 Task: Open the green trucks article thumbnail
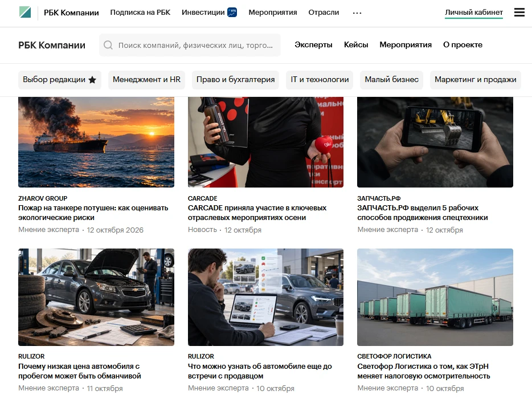coord(435,297)
